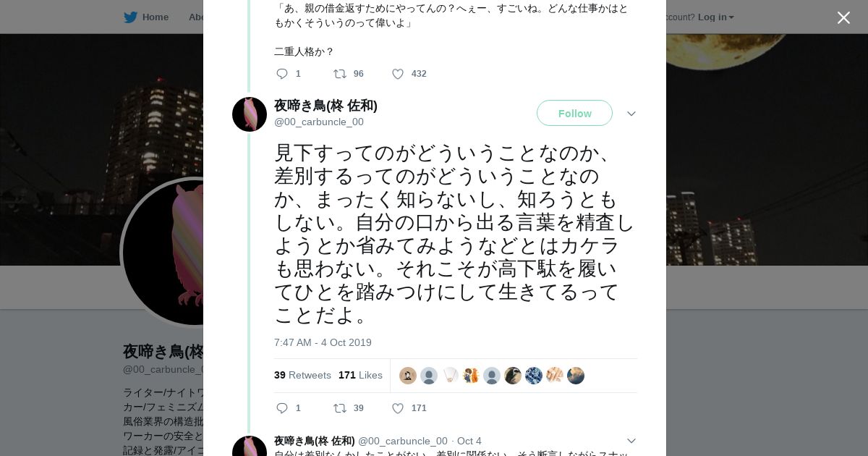868x456 pixels.
Task: Open the Log in dropdown
Action: 715,17
